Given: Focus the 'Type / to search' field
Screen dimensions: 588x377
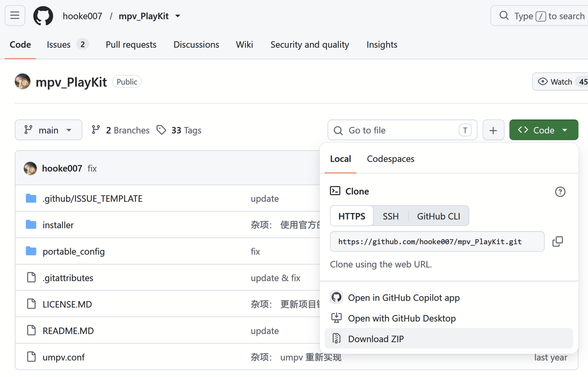Looking at the screenshot, I should 539,16.
